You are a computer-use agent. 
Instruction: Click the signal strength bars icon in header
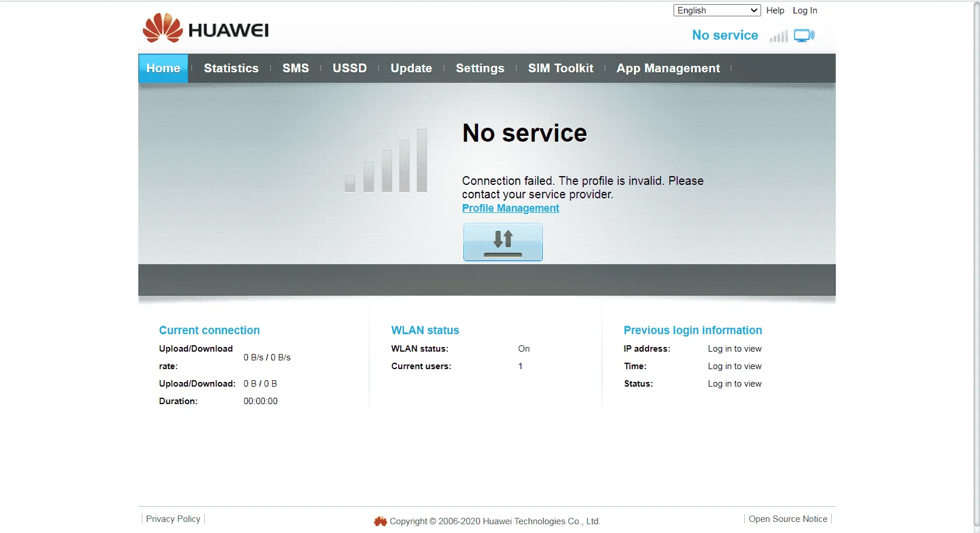779,36
